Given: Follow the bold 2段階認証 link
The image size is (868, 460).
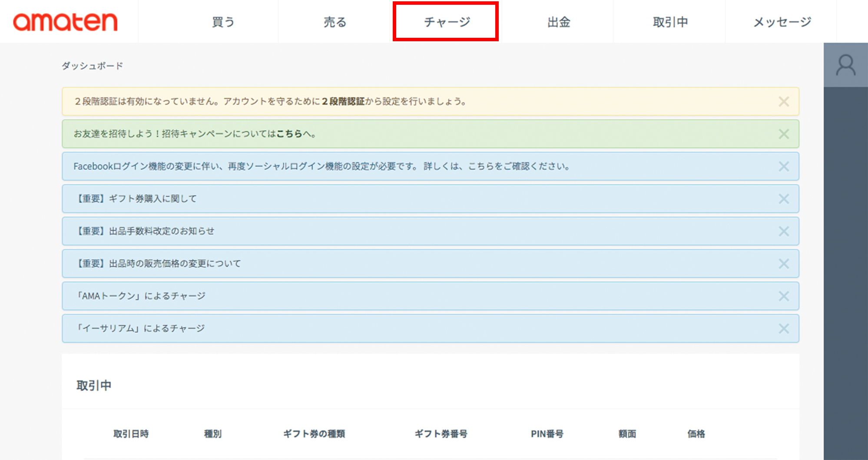Looking at the screenshot, I should [x=343, y=101].
